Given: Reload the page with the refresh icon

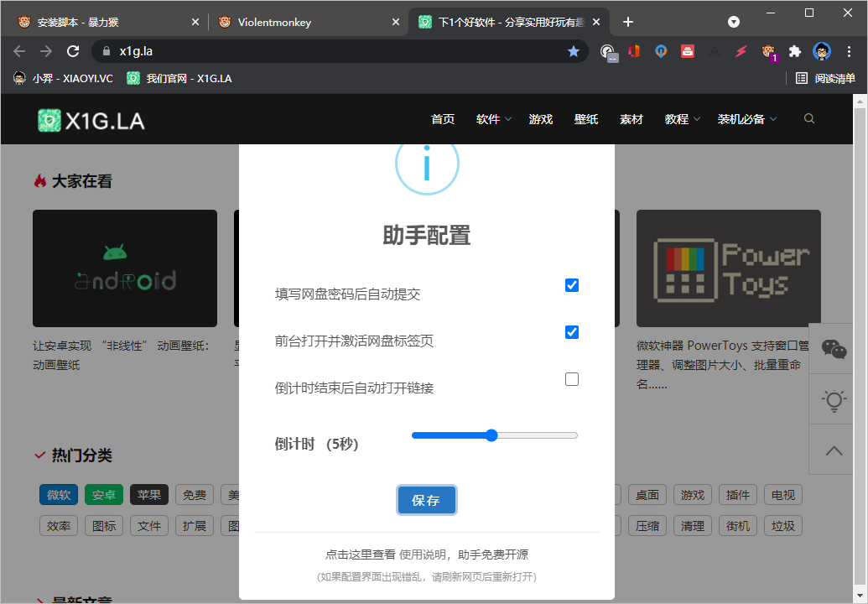Looking at the screenshot, I should point(73,51).
